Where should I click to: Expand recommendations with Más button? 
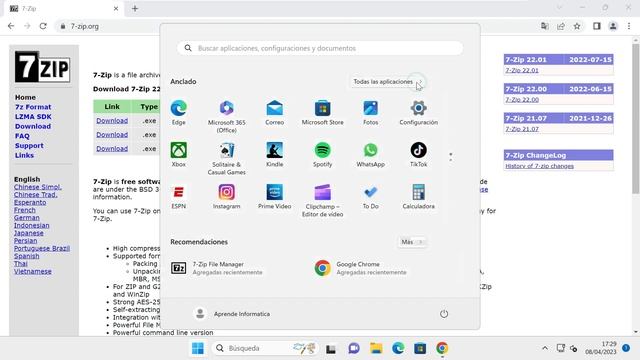pyautogui.click(x=412, y=242)
